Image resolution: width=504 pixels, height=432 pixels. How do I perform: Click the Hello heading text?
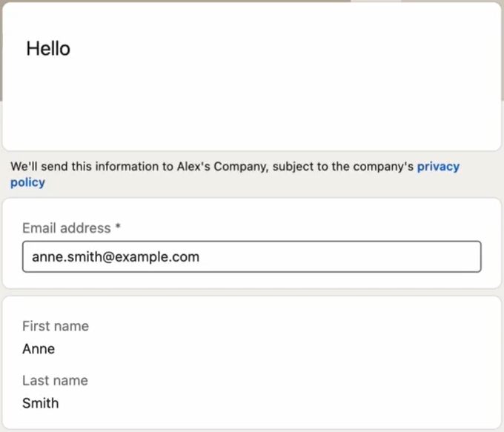click(48, 49)
